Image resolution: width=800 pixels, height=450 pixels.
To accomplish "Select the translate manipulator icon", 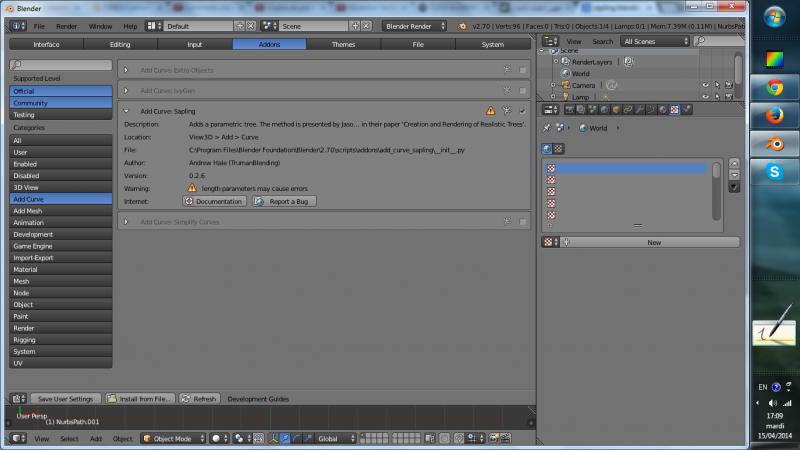I will click(285, 438).
